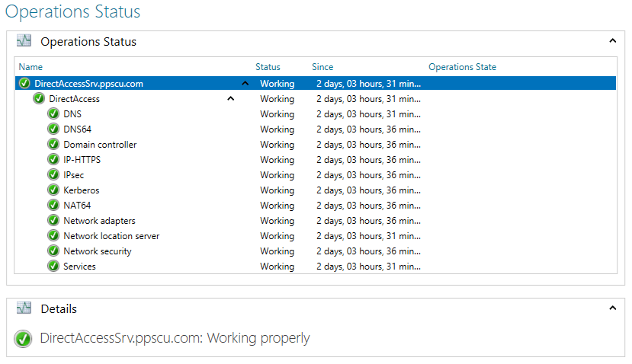Click green status icon for Services
This screenshot has height=364, width=632.
point(53,267)
